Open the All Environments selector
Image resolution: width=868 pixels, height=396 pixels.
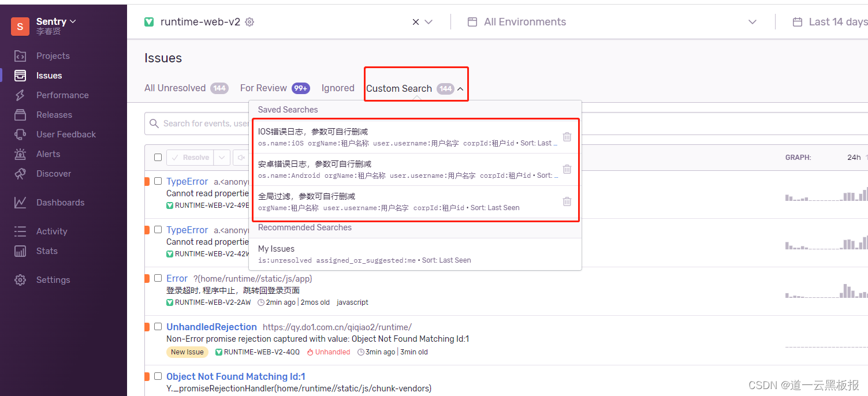(612, 22)
